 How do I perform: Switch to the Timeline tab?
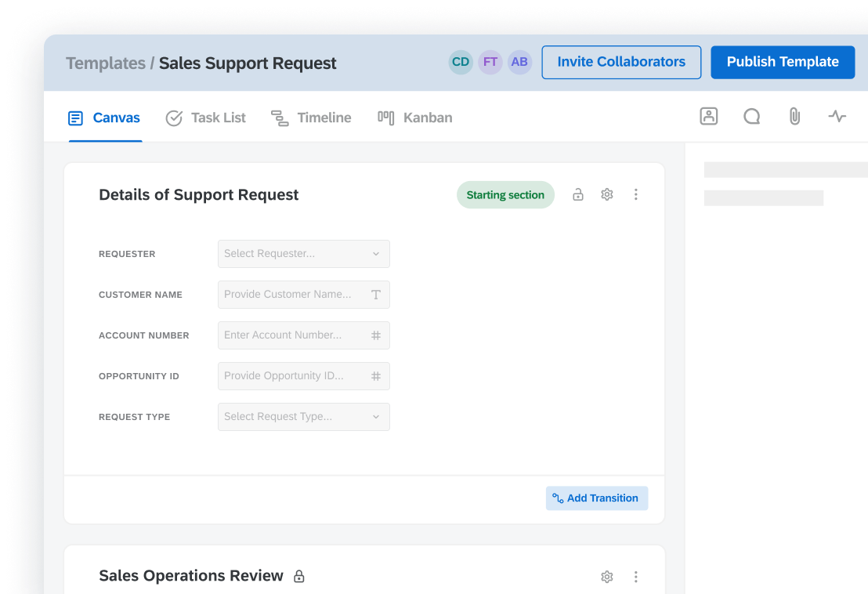(x=311, y=118)
